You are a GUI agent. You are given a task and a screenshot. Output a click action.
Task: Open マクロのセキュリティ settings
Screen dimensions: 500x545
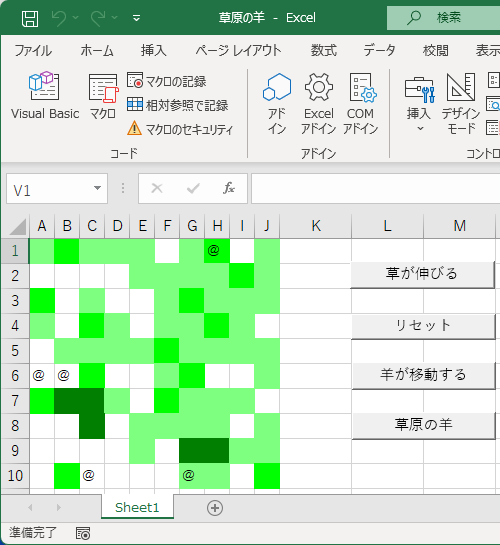(180, 129)
